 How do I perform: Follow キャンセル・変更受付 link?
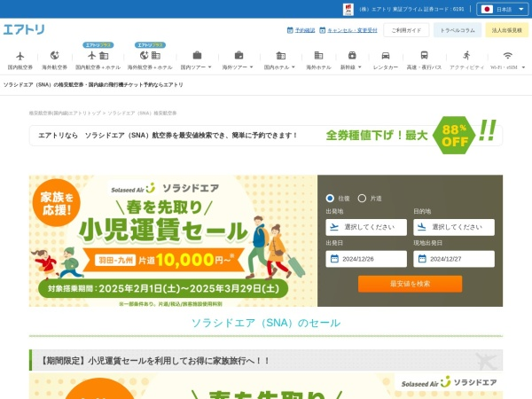[352, 30]
